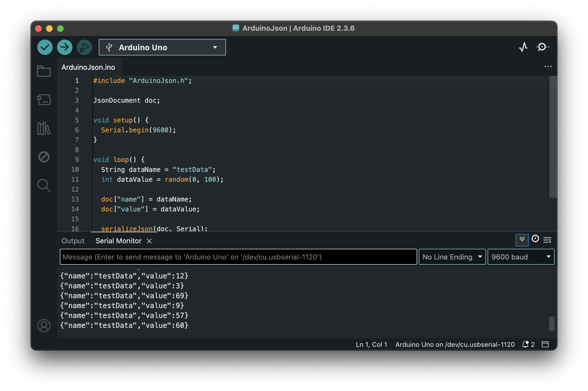Open Sketchbook folder in sidebar
This screenshot has width=588, height=391.
tap(44, 71)
